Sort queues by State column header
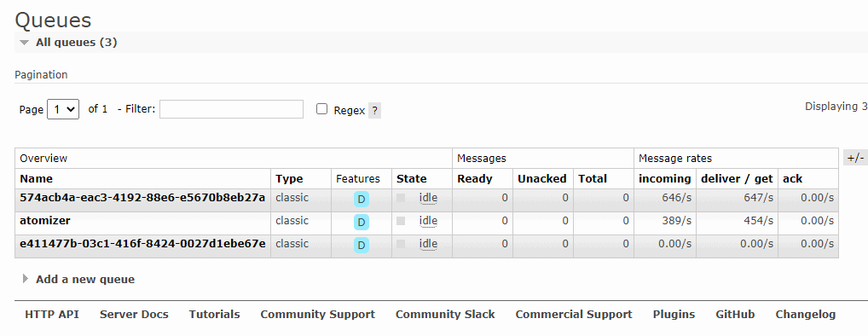The width and height of the screenshot is (868, 336). pyautogui.click(x=411, y=179)
